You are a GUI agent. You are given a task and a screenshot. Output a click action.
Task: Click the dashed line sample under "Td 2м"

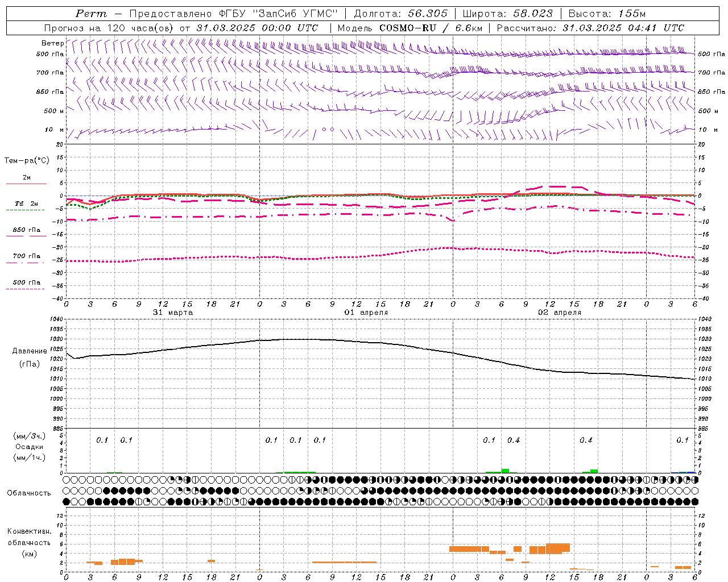pyautogui.click(x=26, y=210)
